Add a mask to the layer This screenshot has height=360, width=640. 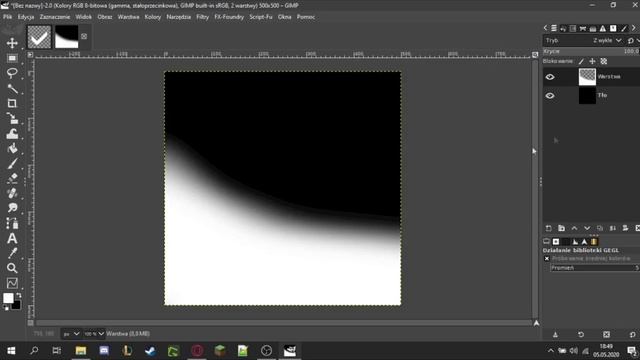point(625,228)
